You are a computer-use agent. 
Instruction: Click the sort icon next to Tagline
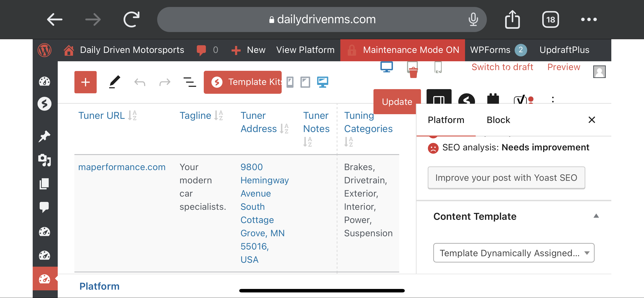tap(219, 115)
